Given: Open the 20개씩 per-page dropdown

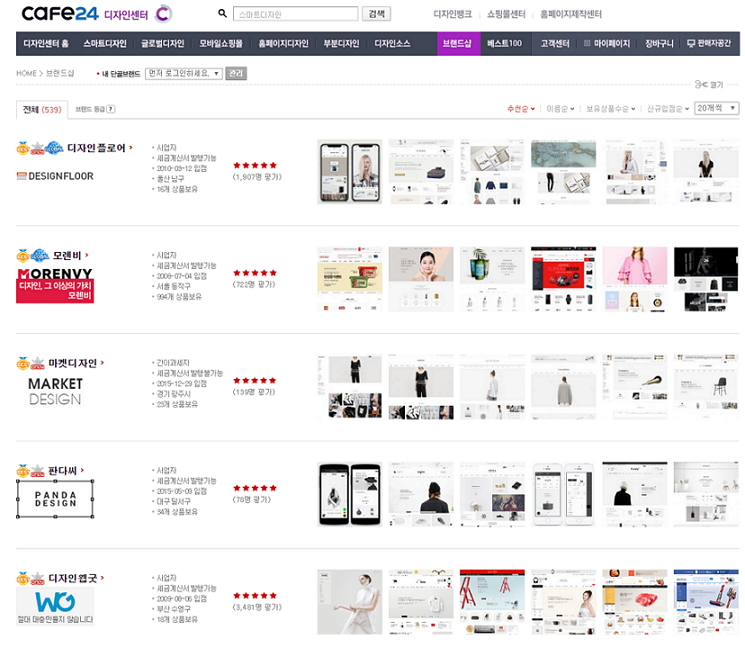Looking at the screenshot, I should point(716,108).
